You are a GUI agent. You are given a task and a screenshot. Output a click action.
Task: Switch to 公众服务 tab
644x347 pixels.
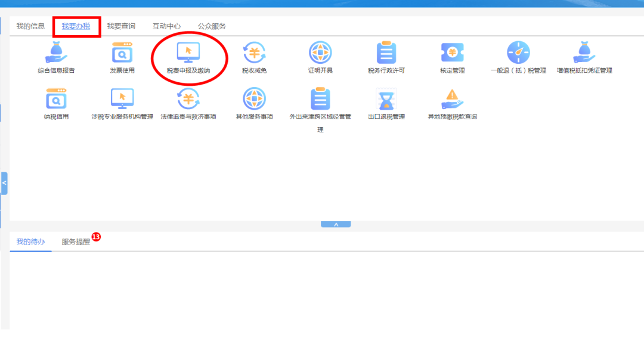point(212,26)
